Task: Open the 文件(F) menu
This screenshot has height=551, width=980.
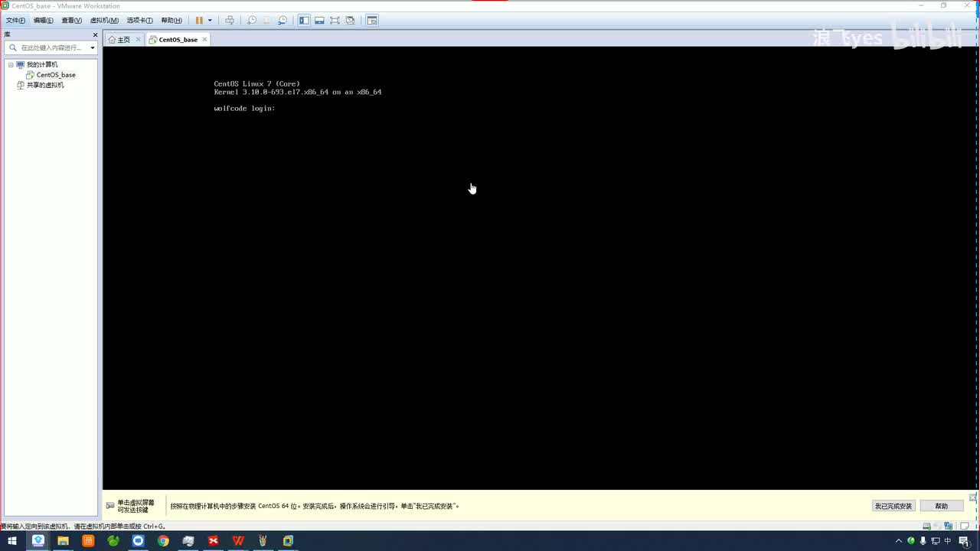Action: [15, 21]
